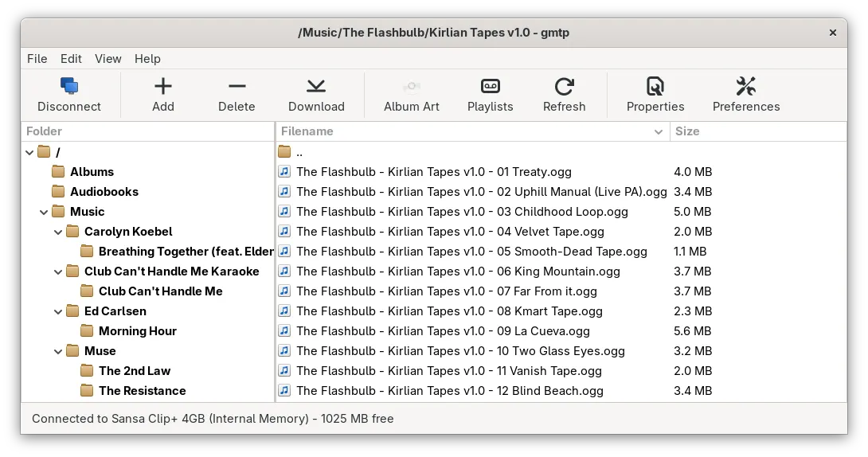Click music note icon for 03 Childhood Loop.ogg
The width and height of the screenshot is (868, 457).
coord(284,211)
